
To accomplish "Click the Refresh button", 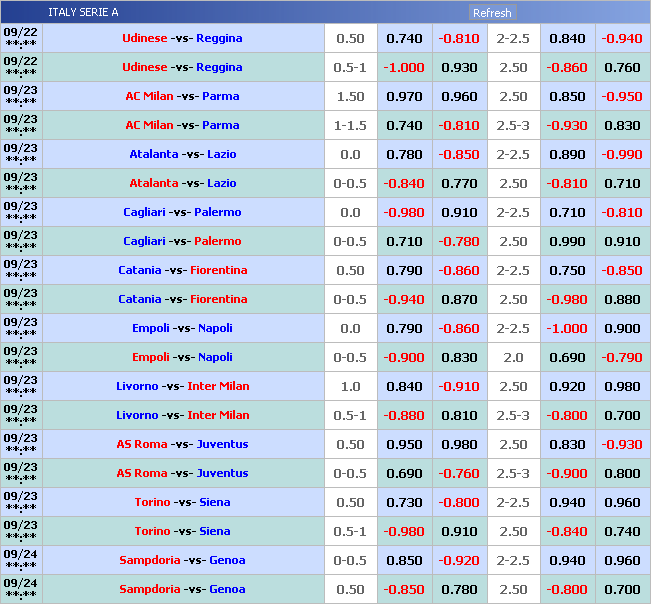I will pos(492,13).
